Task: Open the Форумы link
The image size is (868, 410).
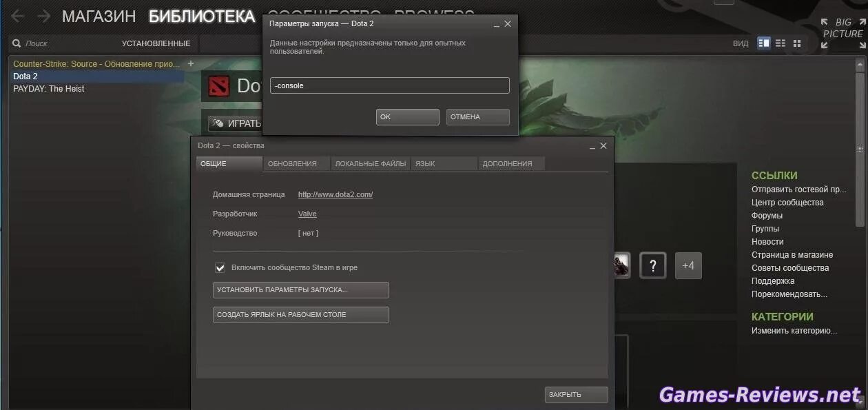Action: (x=767, y=216)
